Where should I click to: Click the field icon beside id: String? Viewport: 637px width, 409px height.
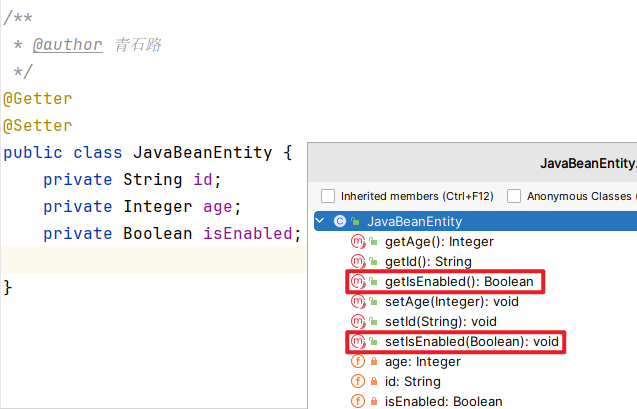(357, 381)
